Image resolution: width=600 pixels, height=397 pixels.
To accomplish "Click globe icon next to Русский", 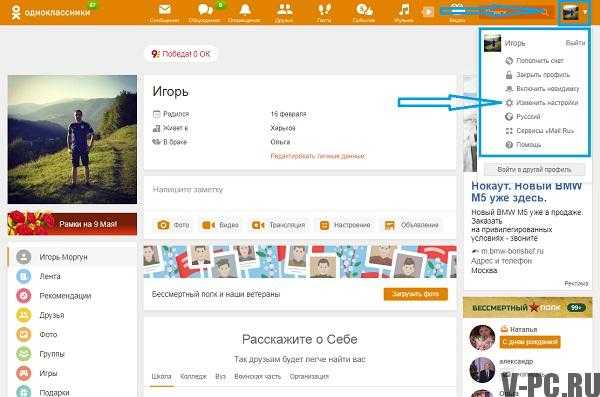I will coord(509,116).
